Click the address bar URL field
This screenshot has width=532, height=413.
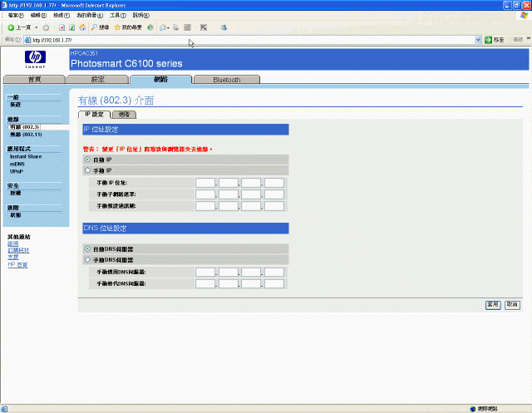coord(253,40)
